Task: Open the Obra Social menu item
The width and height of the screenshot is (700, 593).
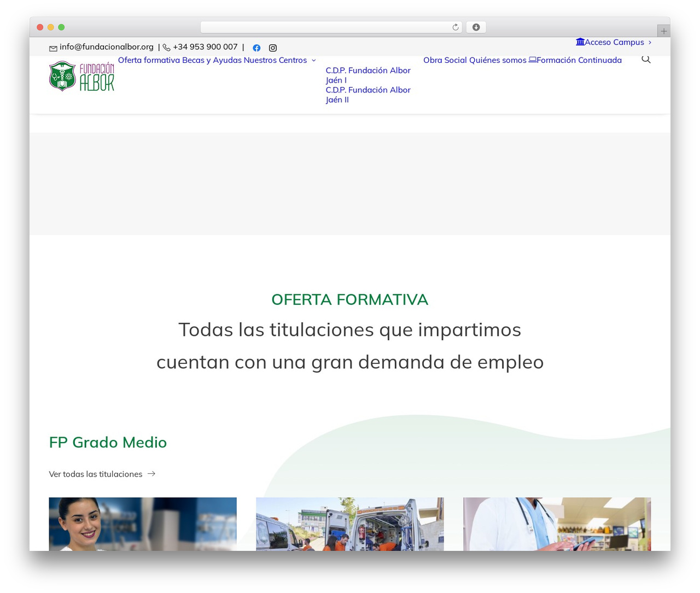Action: (x=445, y=60)
